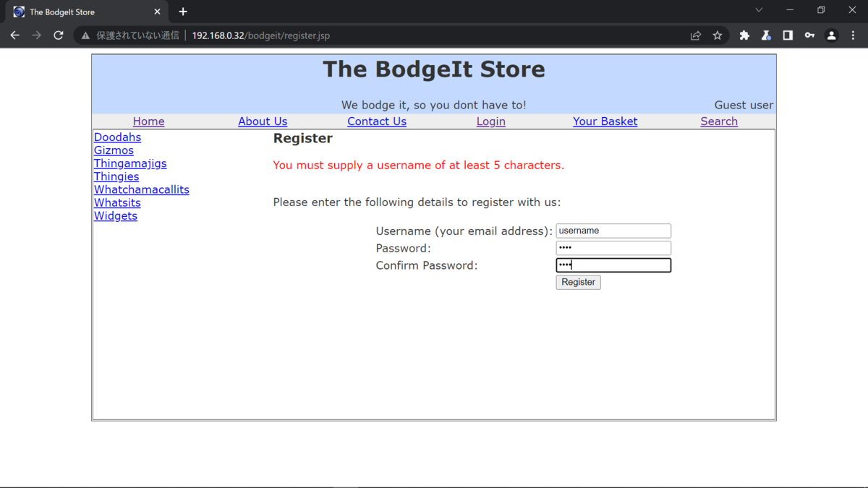Browse the Thingies category
The width and height of the screenshot is (868, 488).
click(x=116, y=176)
